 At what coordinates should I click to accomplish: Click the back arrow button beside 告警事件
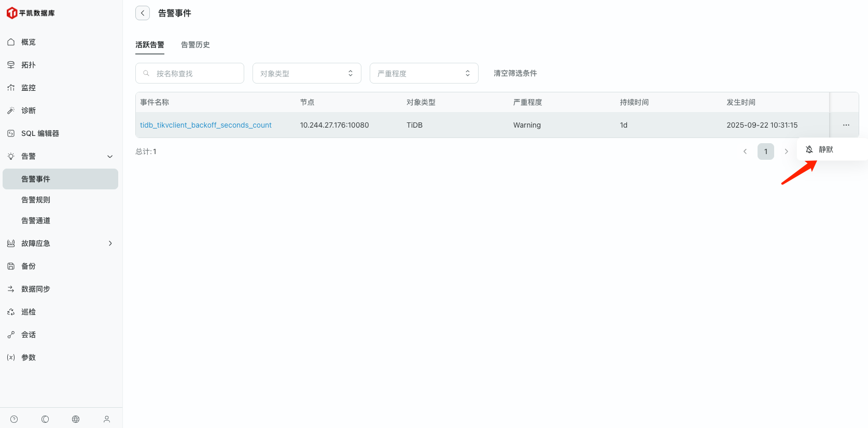coord(143,13)
